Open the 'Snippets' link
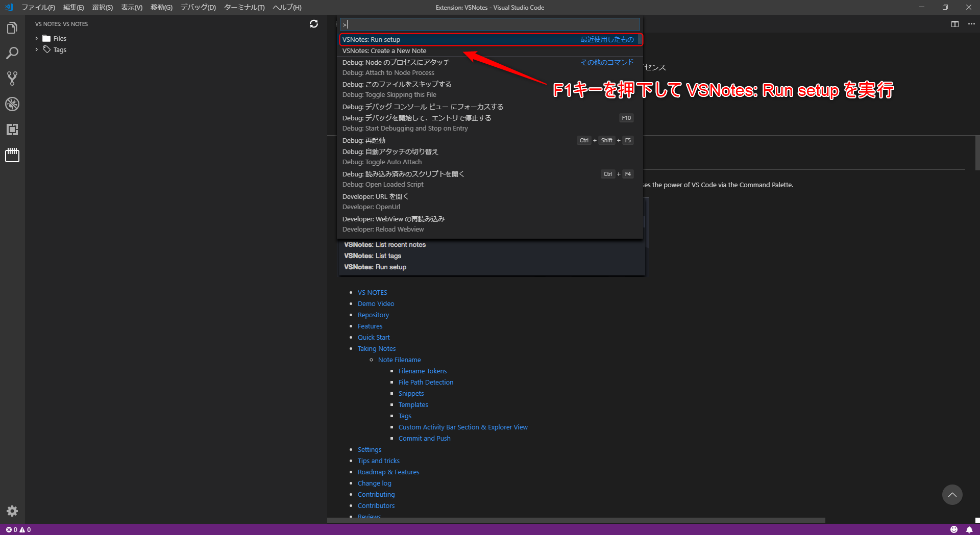The image size is (980, 535). pyautogui.click(x=411, y=393)
